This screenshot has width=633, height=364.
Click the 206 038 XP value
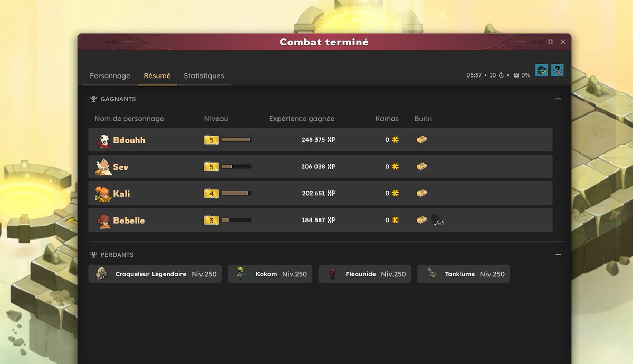pyautogui.click(x=319, y=167)
